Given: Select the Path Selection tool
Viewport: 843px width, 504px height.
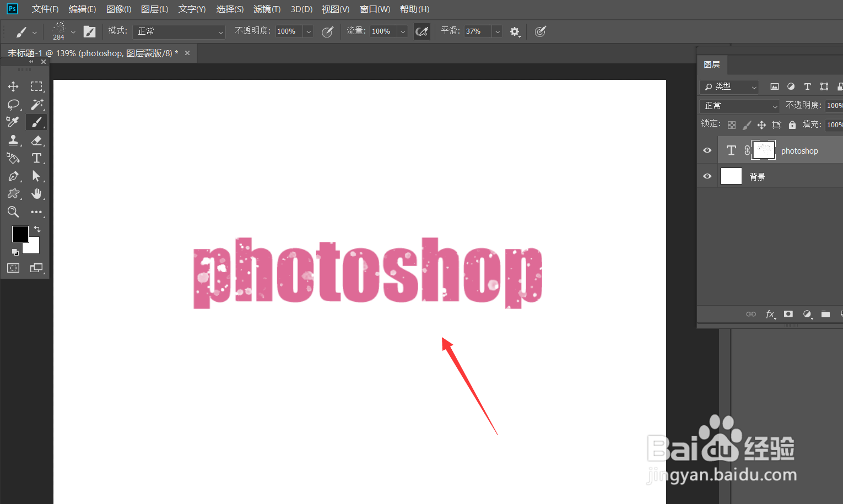Looking at the screenshot, I should (36, 176).
